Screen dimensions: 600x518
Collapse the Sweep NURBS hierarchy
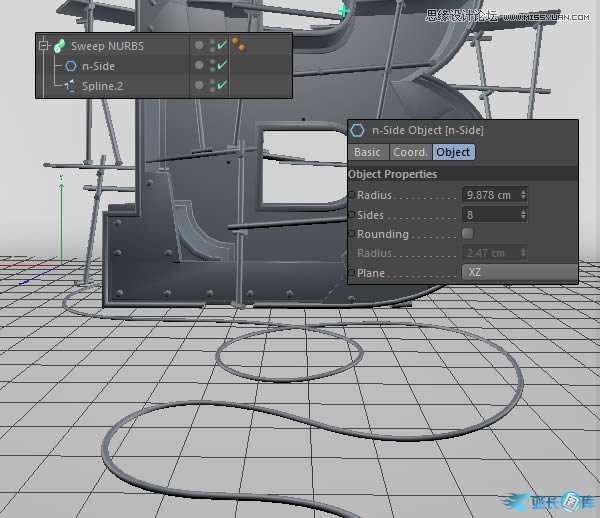(44, 46)
